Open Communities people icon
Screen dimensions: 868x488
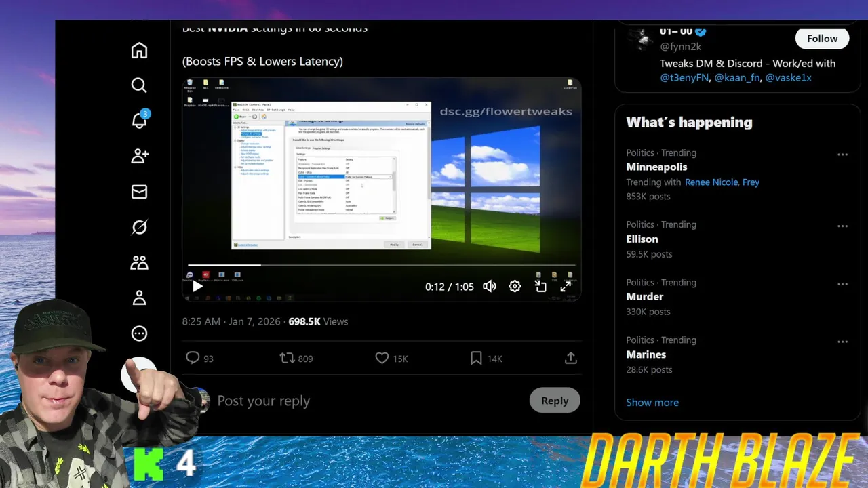coord(139,262)
